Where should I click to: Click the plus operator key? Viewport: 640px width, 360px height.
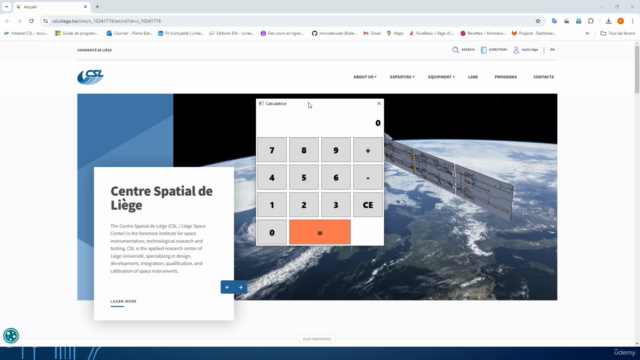click(x=368, y=150)
